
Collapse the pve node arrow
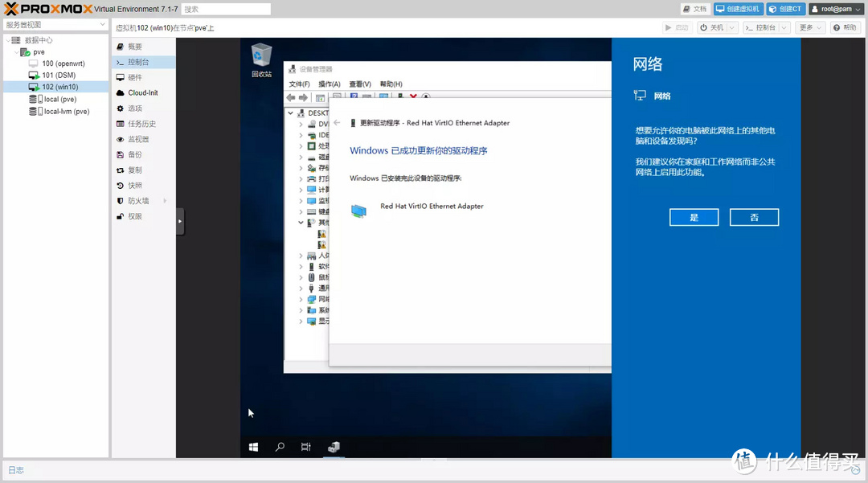click(x=16, y=52)
